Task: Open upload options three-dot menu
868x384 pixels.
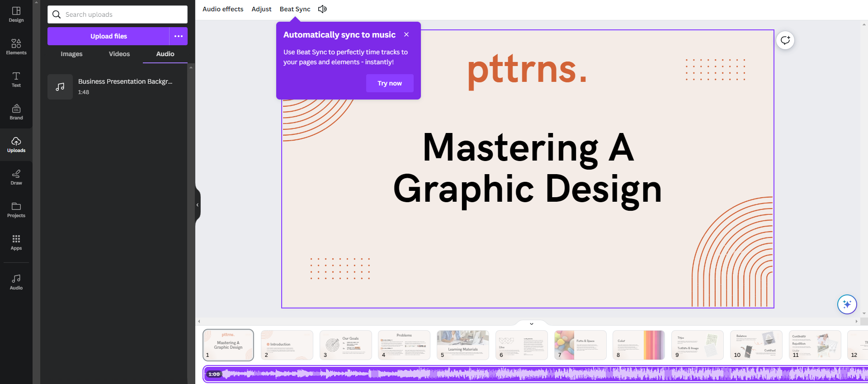Action: click(179, 36)
